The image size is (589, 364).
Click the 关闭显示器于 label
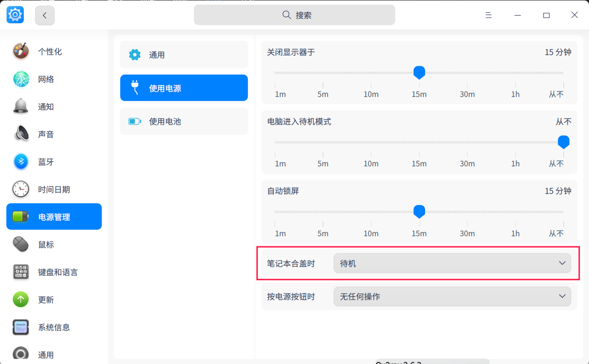(291, 52)
